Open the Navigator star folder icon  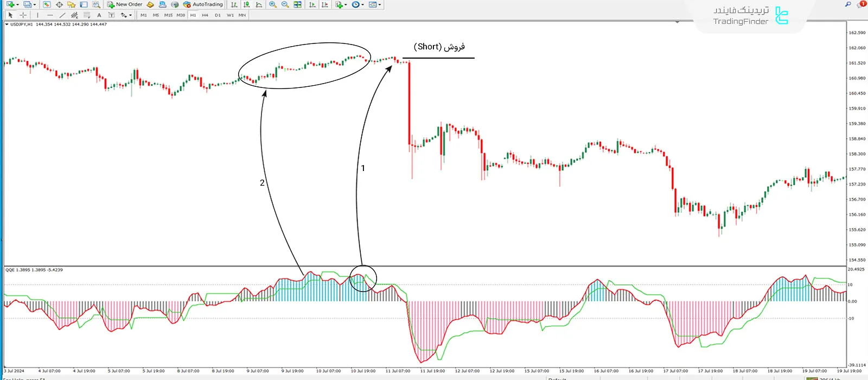[71, 4]
